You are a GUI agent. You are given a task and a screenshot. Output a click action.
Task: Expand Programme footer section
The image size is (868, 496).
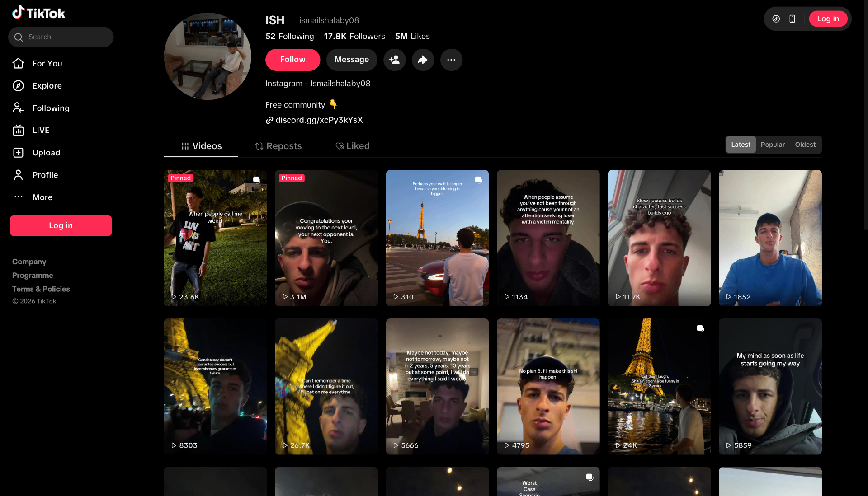[33, 276]
